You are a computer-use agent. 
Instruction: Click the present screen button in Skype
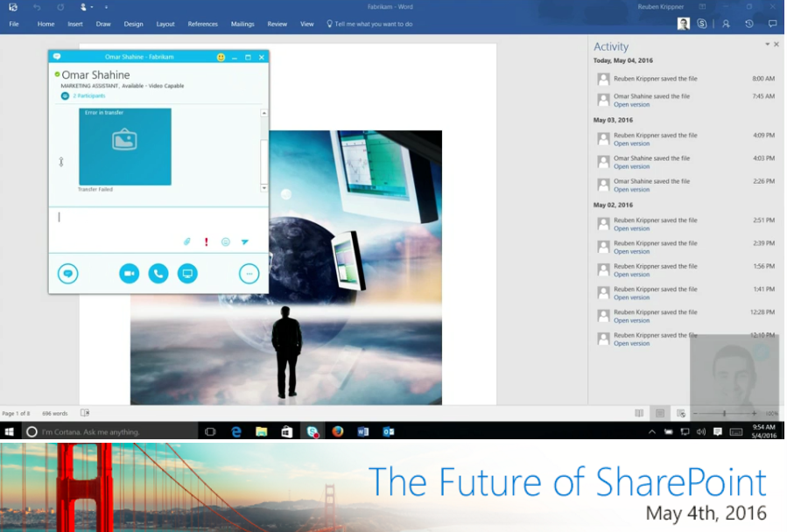(x=187, y=274)
